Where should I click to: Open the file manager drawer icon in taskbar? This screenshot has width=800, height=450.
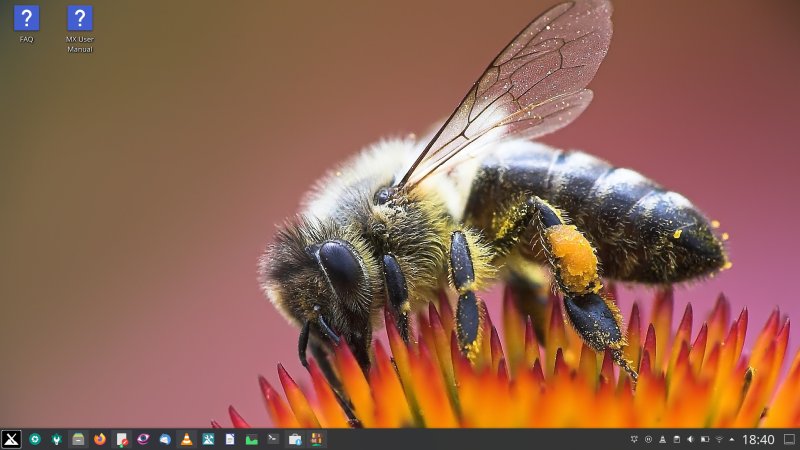(78, 439)
